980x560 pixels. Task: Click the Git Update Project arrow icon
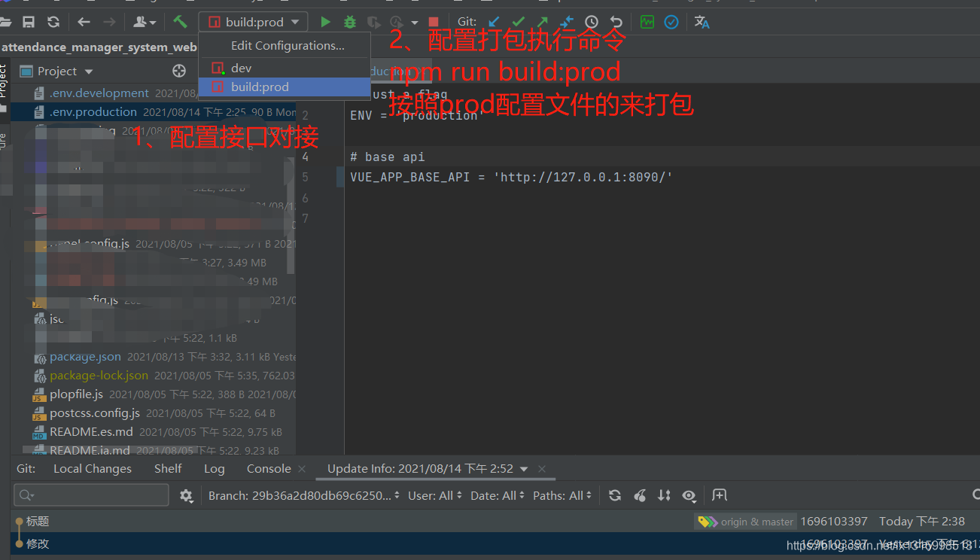tap(494, 22)
